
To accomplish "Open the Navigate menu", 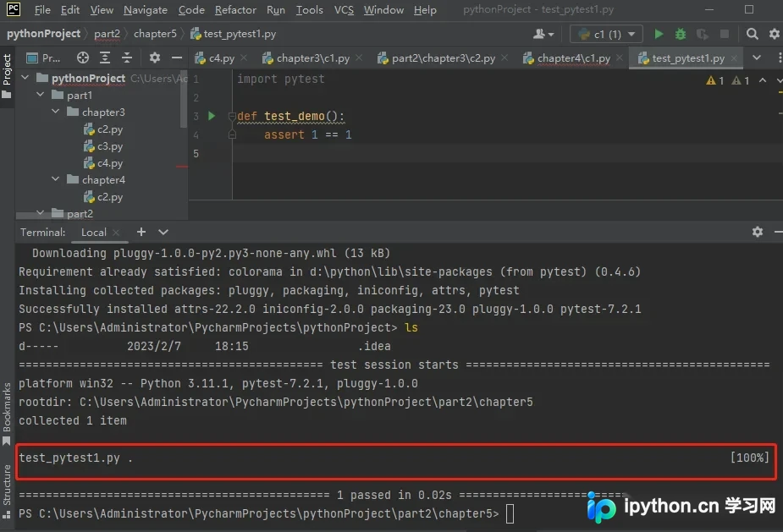I will point(146,10).
